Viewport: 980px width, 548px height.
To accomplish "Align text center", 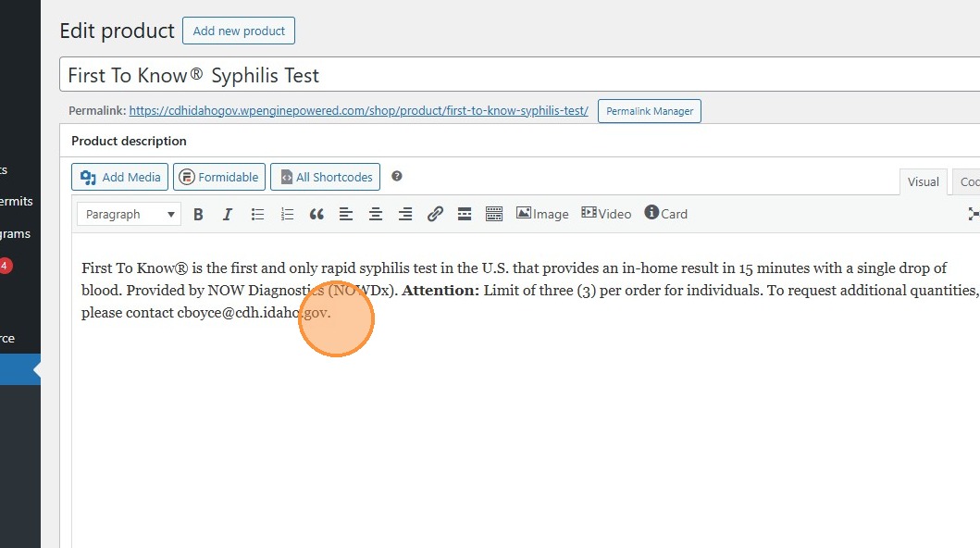I will 376,215.
